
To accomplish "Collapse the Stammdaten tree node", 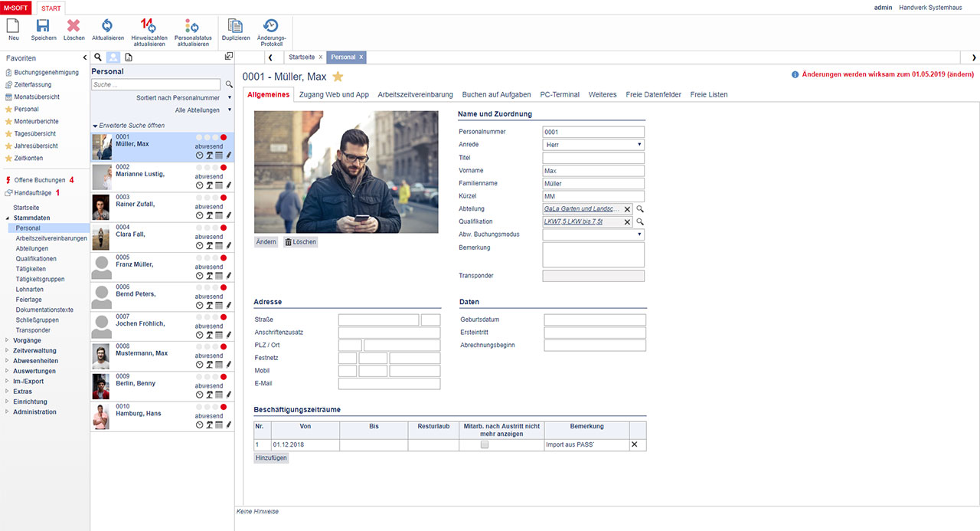I will pyautogui.click(x=8, y=218).
